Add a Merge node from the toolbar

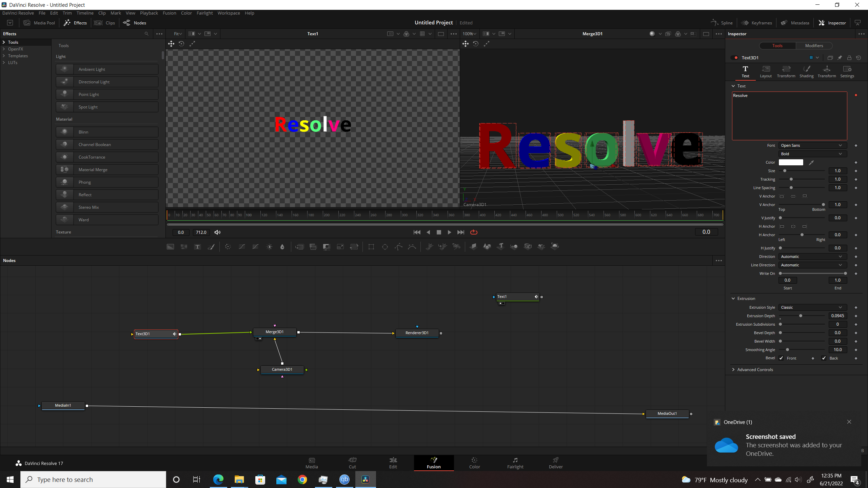(299, 247)
